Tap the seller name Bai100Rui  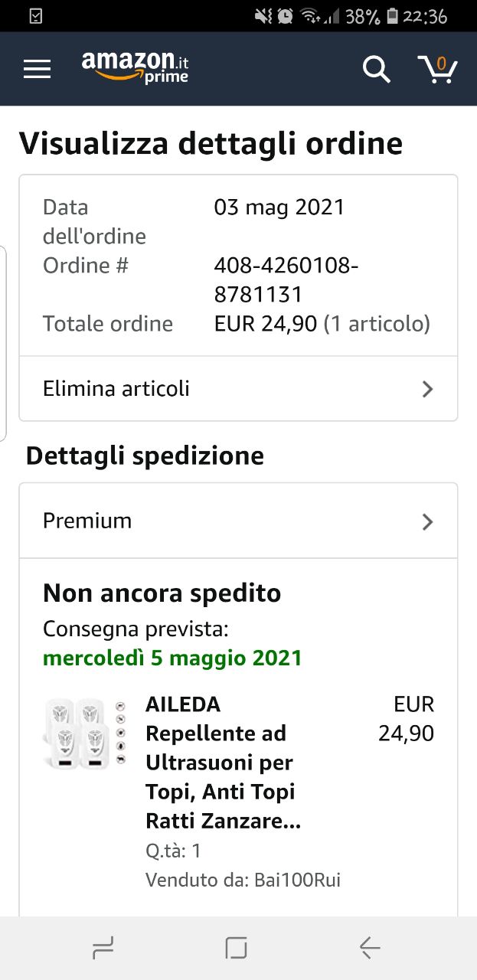coord(296,880)
